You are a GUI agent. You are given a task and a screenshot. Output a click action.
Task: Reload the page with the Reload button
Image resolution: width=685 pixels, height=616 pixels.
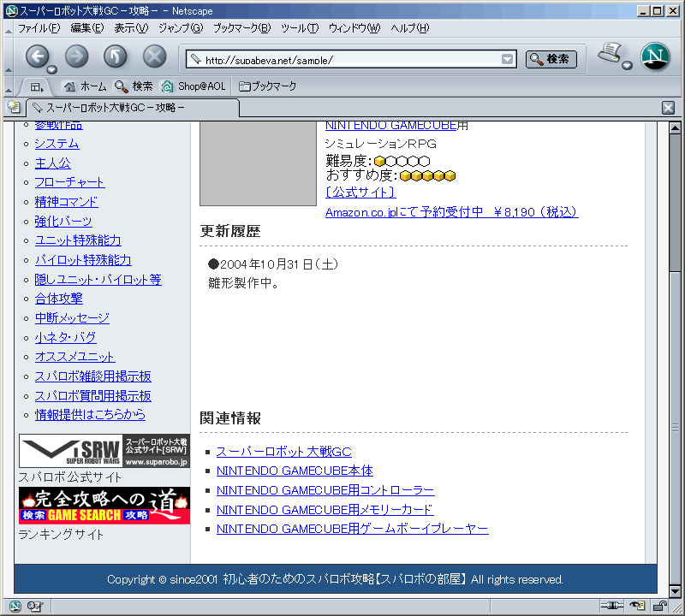(116, 56)
